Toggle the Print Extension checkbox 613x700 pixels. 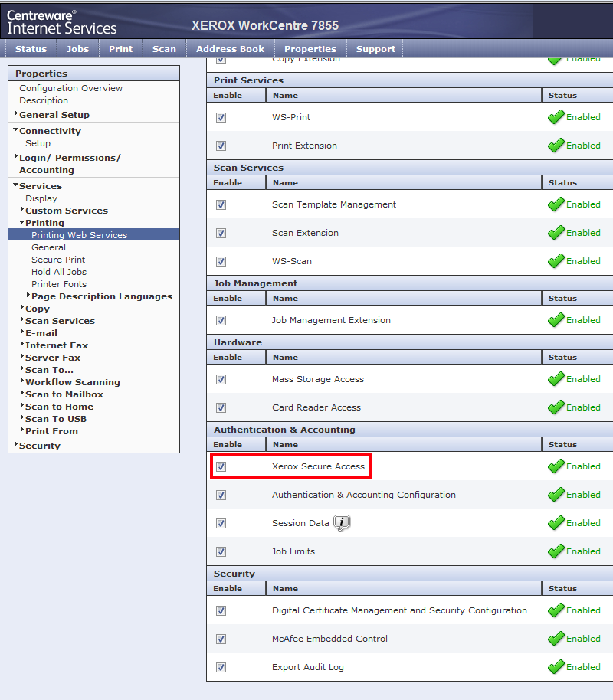point(221,146)
